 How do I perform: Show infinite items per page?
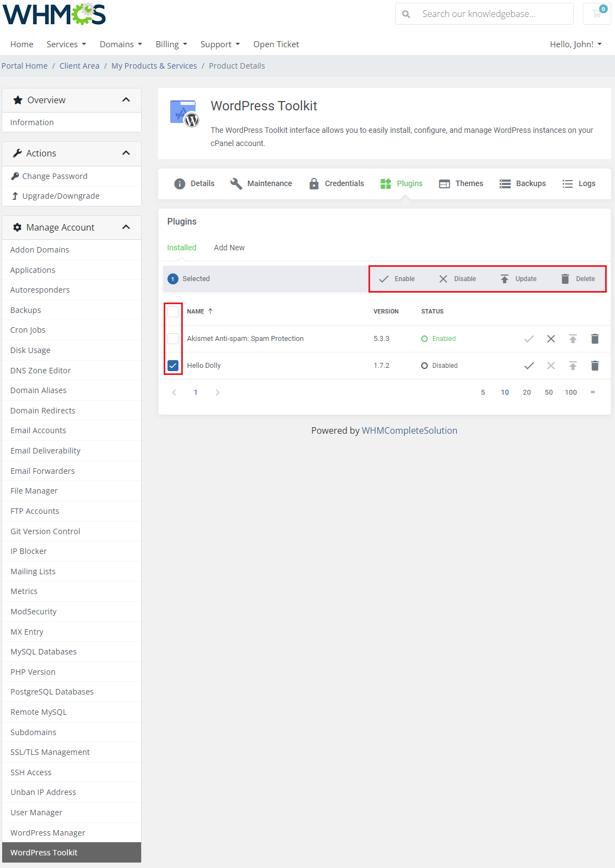(592, 393)
